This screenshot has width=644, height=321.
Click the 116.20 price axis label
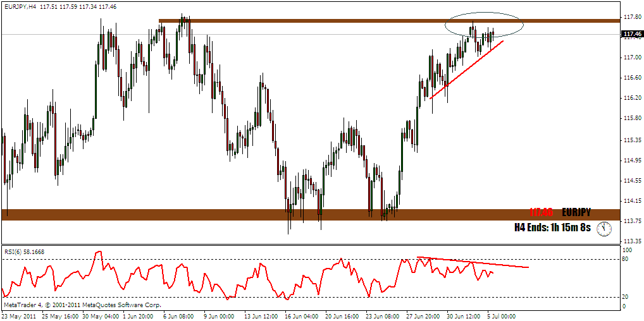(633, 98)
